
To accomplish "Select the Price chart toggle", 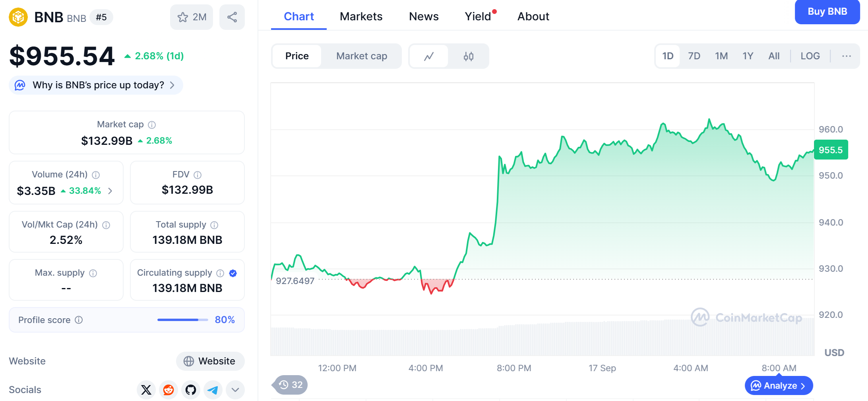I will point(297,56).
